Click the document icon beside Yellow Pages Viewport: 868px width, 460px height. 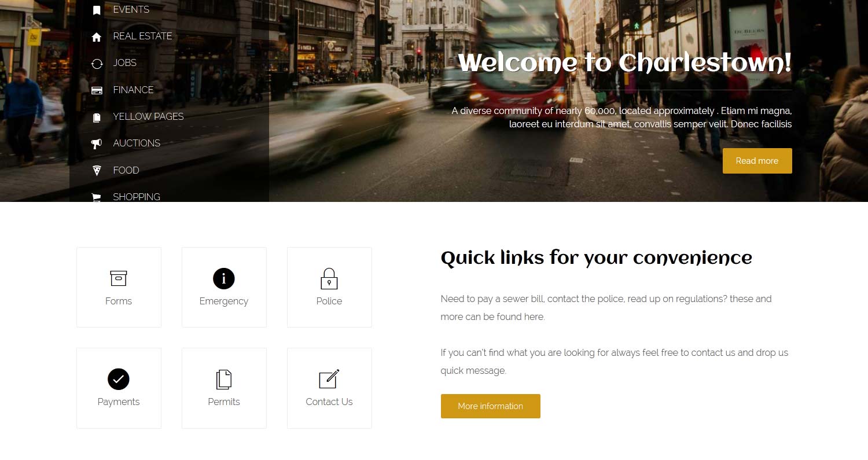(x=97, y=117)
